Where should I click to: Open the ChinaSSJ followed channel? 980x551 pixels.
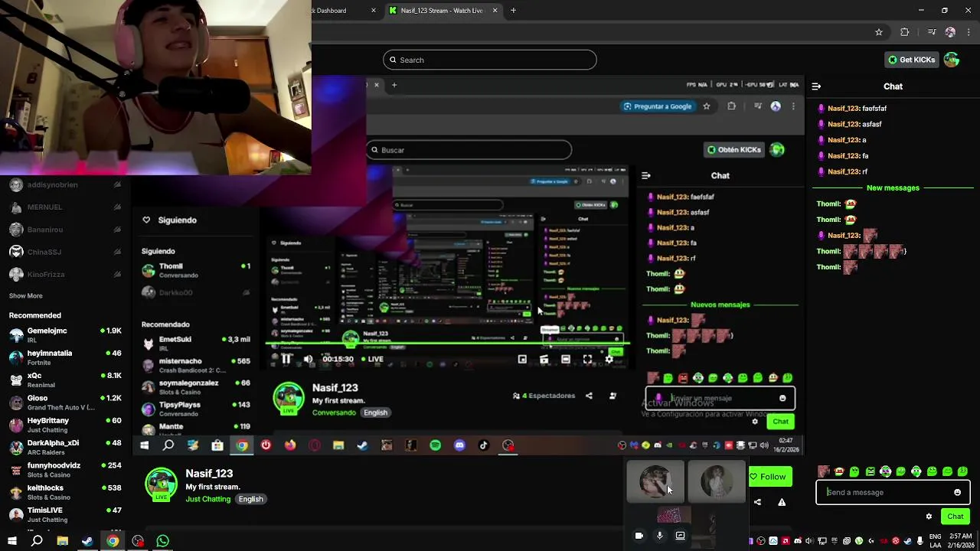coord(65,252)
